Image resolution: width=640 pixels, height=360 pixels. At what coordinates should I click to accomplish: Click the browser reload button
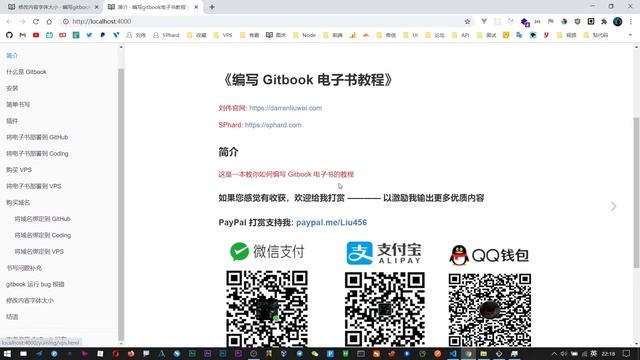(36, 22)
